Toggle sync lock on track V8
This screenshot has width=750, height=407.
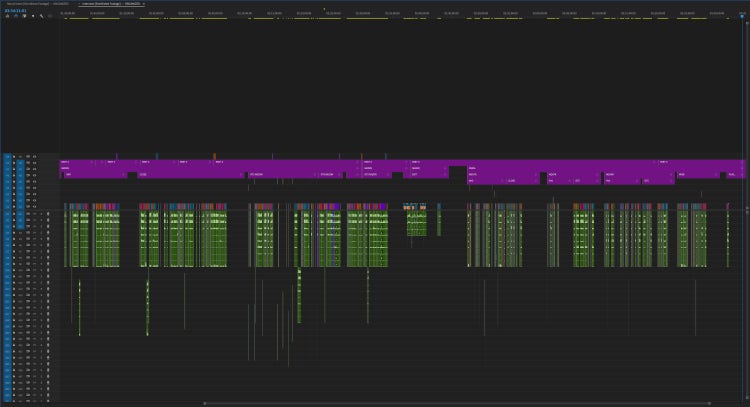28,163
